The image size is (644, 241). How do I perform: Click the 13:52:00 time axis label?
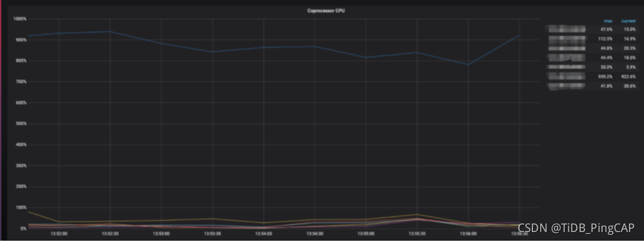click(x=58, y=234)
